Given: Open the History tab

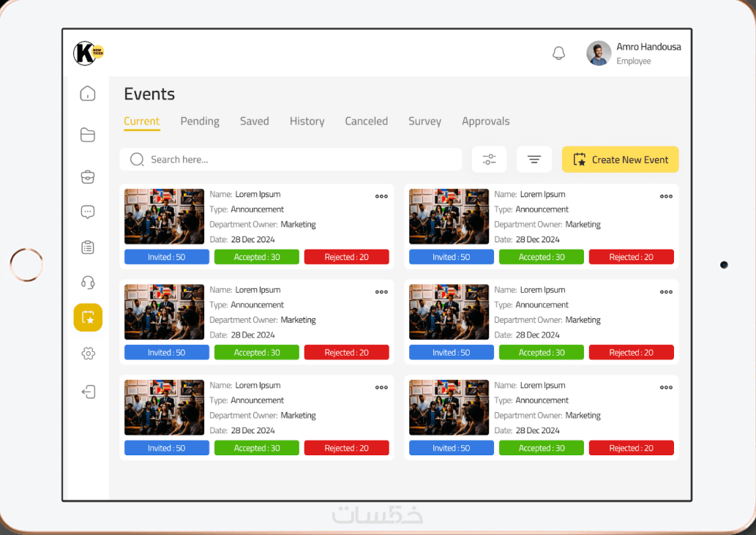Looking at the screenshot, I should tap(307, 121).
